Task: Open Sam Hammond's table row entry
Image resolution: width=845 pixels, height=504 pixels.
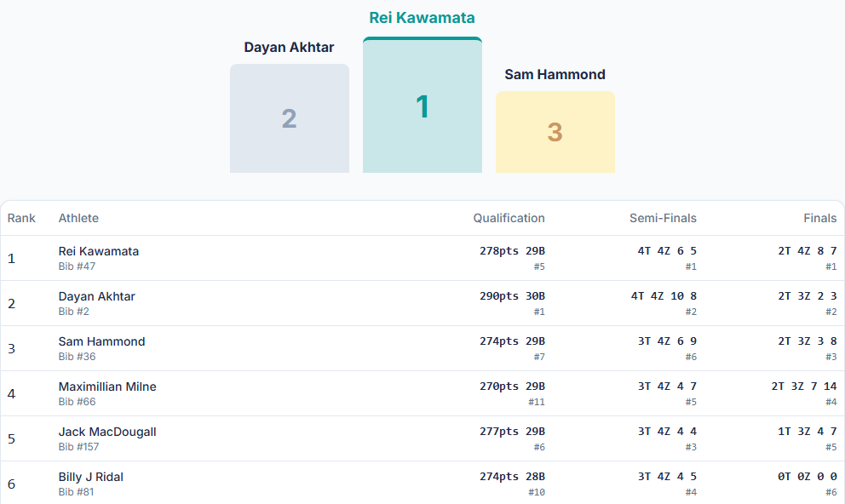Action: [x=101, y=341]
